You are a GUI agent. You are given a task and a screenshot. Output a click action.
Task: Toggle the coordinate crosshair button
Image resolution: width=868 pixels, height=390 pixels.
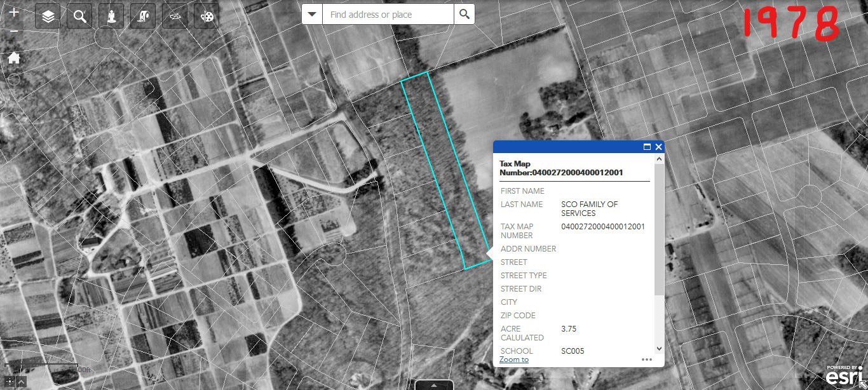point(10,382)
